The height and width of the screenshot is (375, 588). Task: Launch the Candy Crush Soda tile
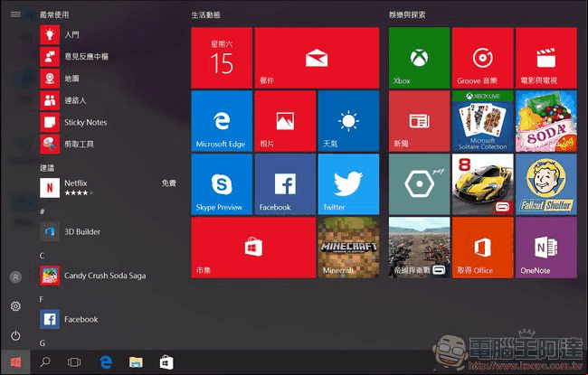click(x=546, y=121)
